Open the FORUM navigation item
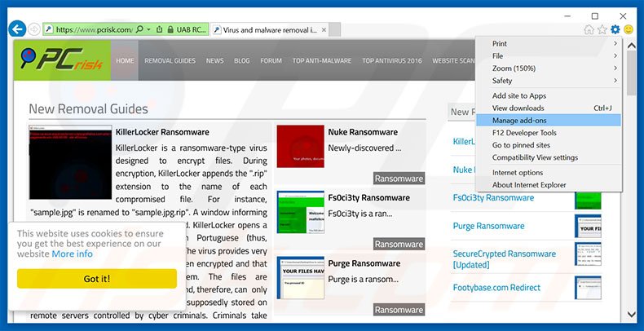This screenshot has width=644, height=331. point(271,60)
